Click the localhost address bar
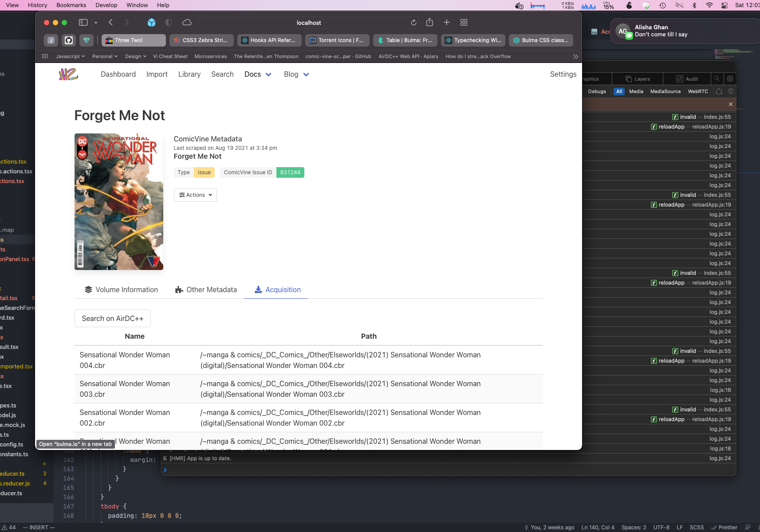The image size is (760, 532). tap(308, 23)
